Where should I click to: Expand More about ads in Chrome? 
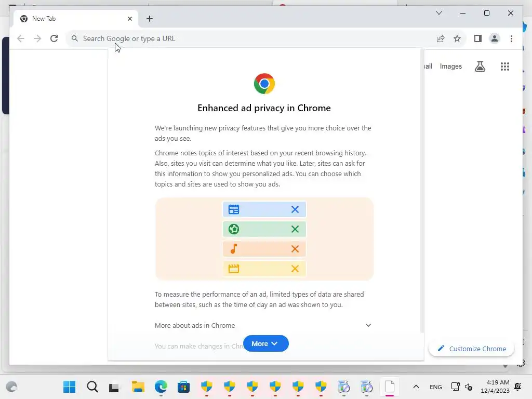(x=263, y=325)
